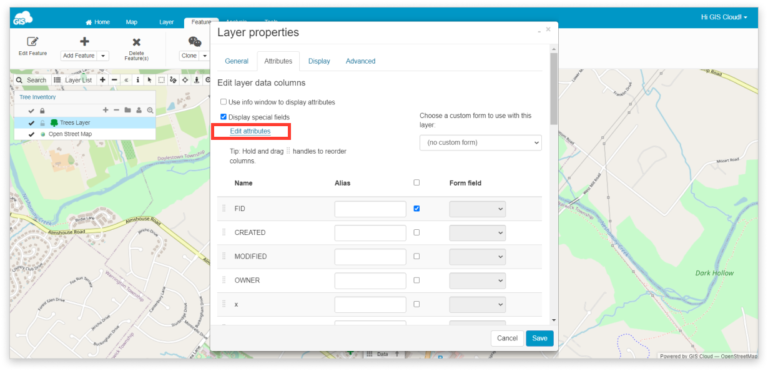
Task: Click the crosshair locate icon
Action: (185, 80)
